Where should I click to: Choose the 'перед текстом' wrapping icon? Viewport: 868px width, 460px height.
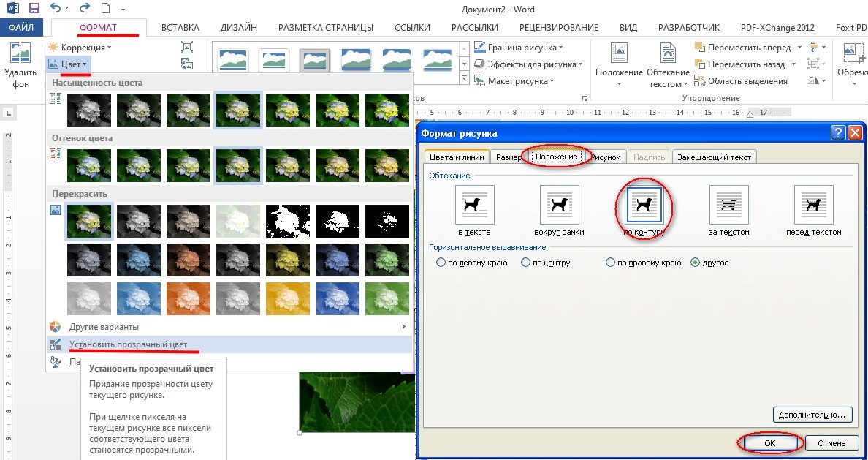[813, 205]
